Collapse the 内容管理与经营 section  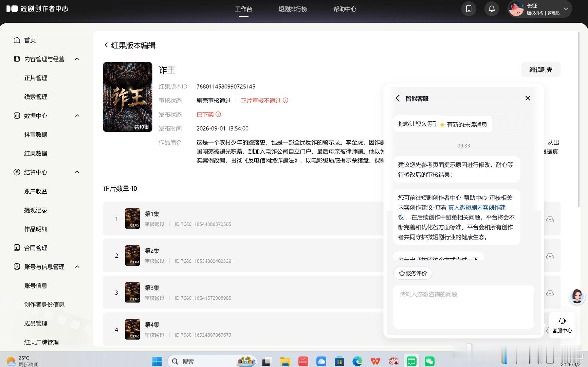pyautogui.click(x=77, y=59)
